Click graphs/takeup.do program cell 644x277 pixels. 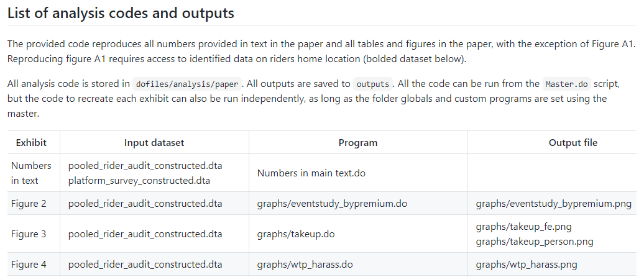point(296,234)
